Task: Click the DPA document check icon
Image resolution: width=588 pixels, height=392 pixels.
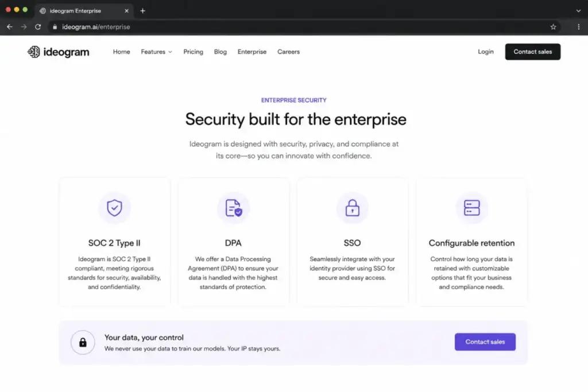Action: click(x=233, y=208)
